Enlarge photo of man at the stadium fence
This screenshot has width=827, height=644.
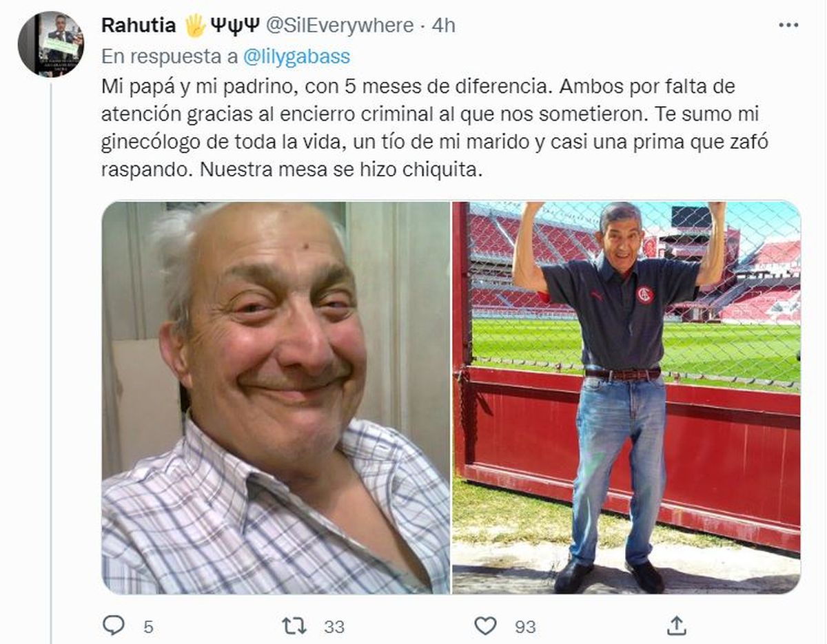pyautogui.click(x=626, y=397)
